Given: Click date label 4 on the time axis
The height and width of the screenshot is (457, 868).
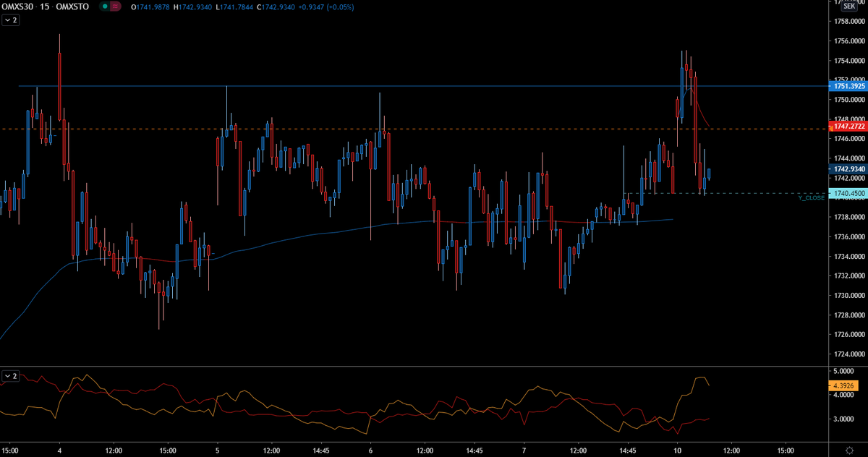Looking at the screenshot, I should pyautogui.click(x=59, y=449).
